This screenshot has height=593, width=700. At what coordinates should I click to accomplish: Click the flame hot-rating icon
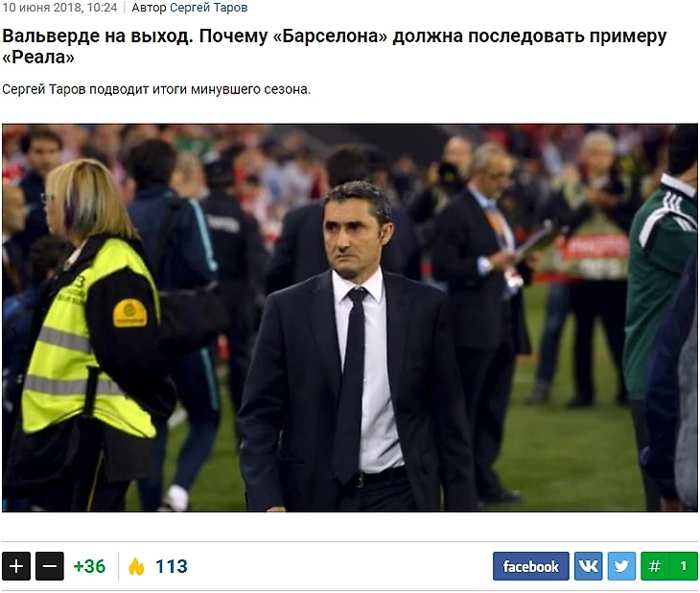(x=136, y=567)
